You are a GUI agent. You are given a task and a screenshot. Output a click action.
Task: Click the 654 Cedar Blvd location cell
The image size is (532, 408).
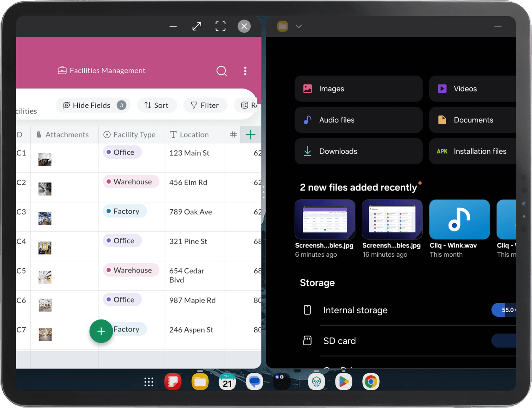pyautogui.click(x=195, y=276)
